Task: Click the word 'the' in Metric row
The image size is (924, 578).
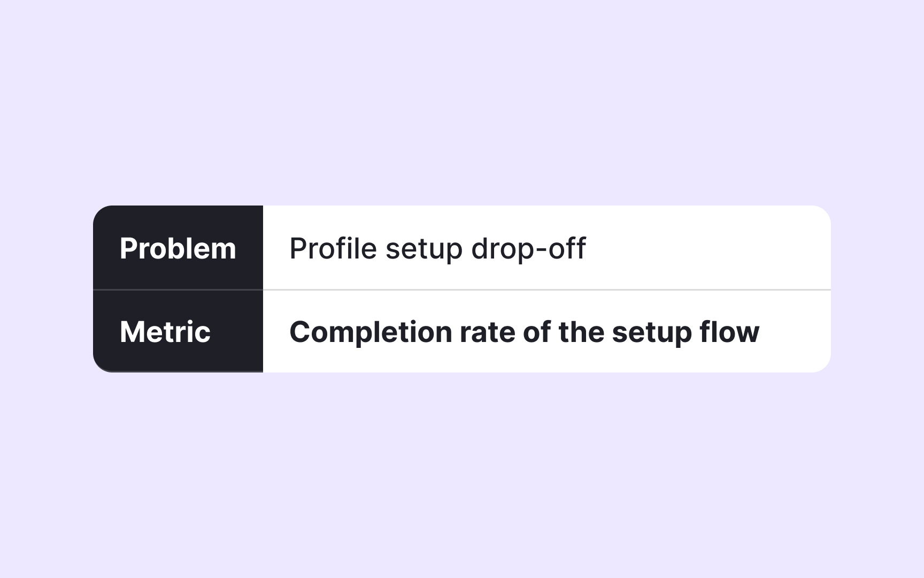Action: point(581,332)
